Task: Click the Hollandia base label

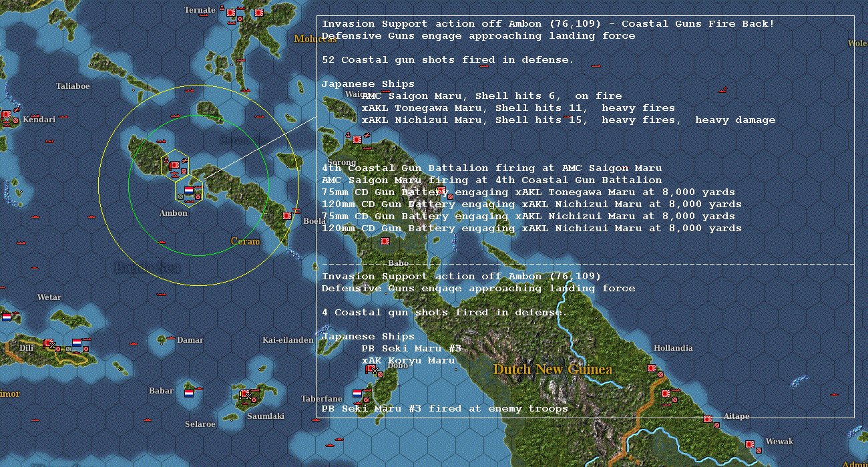Action: 673,348
